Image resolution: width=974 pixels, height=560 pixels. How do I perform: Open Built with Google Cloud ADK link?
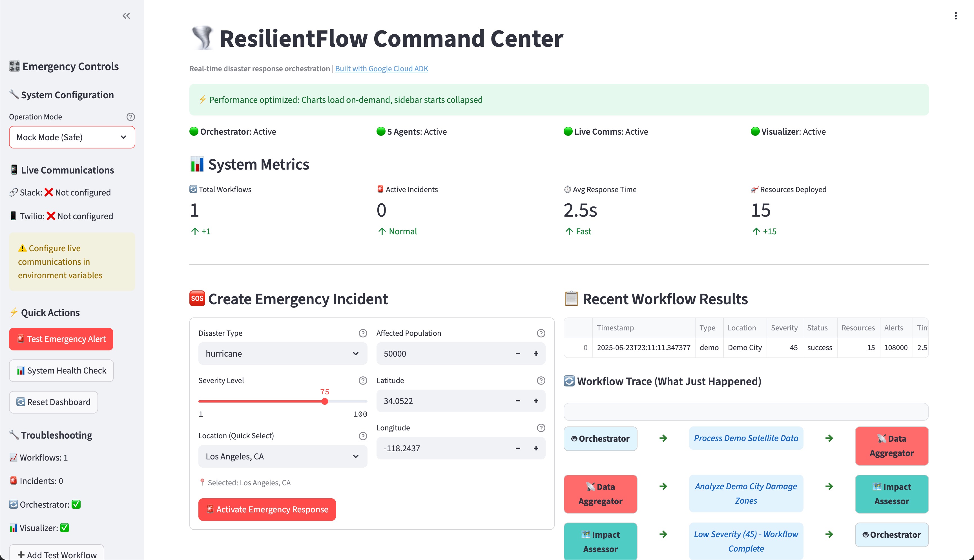pos(381,68)
